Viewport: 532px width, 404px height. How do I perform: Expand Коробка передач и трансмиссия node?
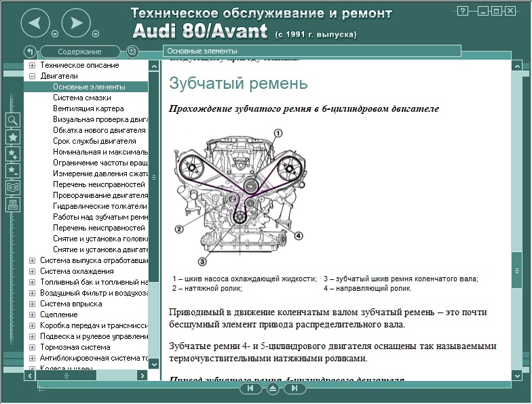(33, 325)
